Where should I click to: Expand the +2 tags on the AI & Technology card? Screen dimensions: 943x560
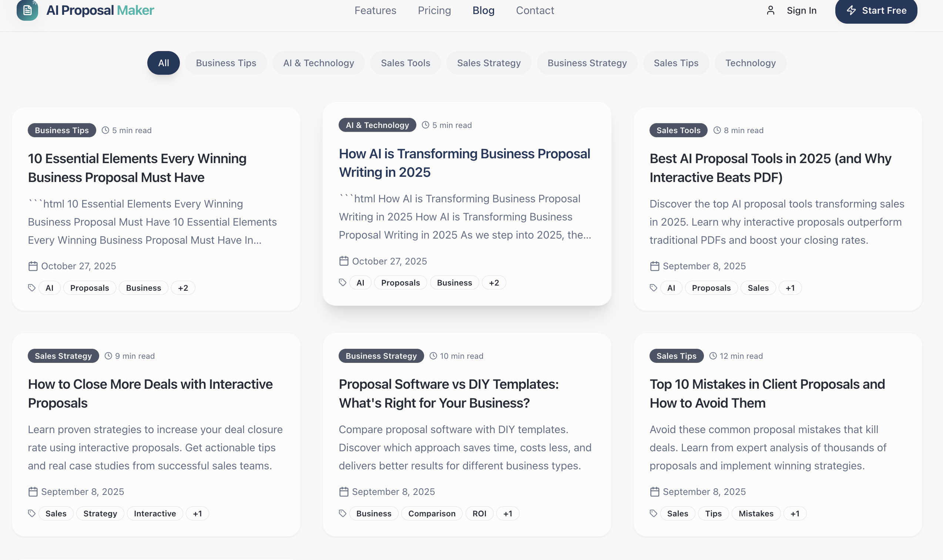494,282
